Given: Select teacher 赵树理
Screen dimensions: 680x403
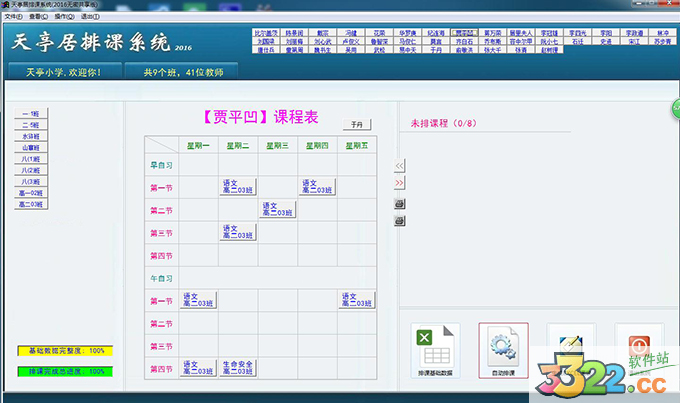Looking at the screenshot, I should [x=549, y=50].
